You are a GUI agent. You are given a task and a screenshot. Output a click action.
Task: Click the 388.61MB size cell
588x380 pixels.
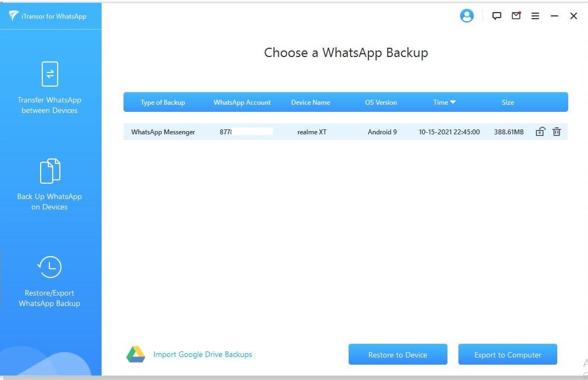click(509, 132)
